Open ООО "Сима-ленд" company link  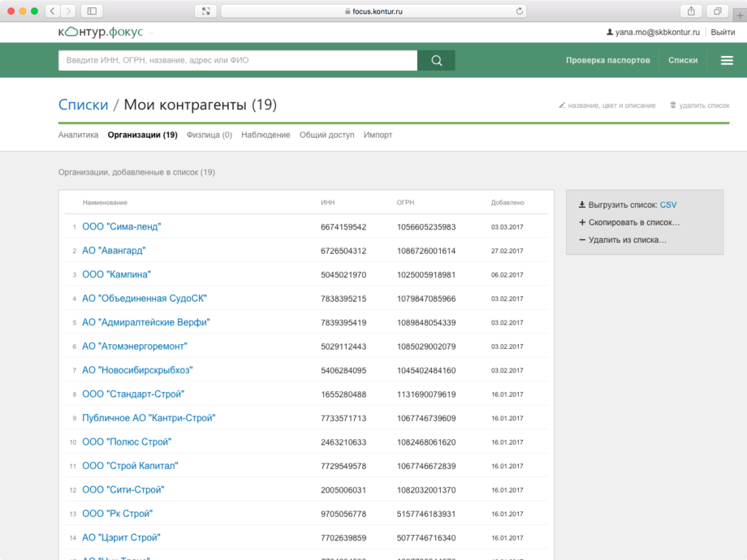[x=121, y=226]
